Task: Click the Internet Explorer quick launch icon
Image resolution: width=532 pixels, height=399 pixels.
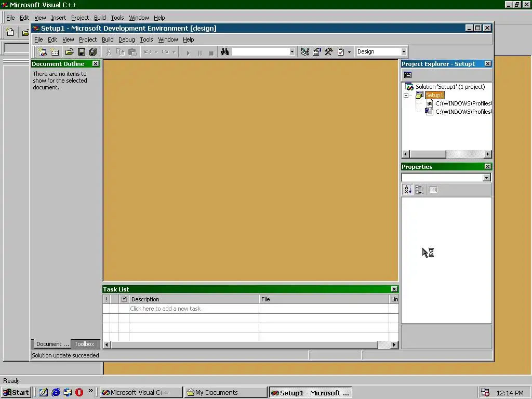Action: point(56,392)
